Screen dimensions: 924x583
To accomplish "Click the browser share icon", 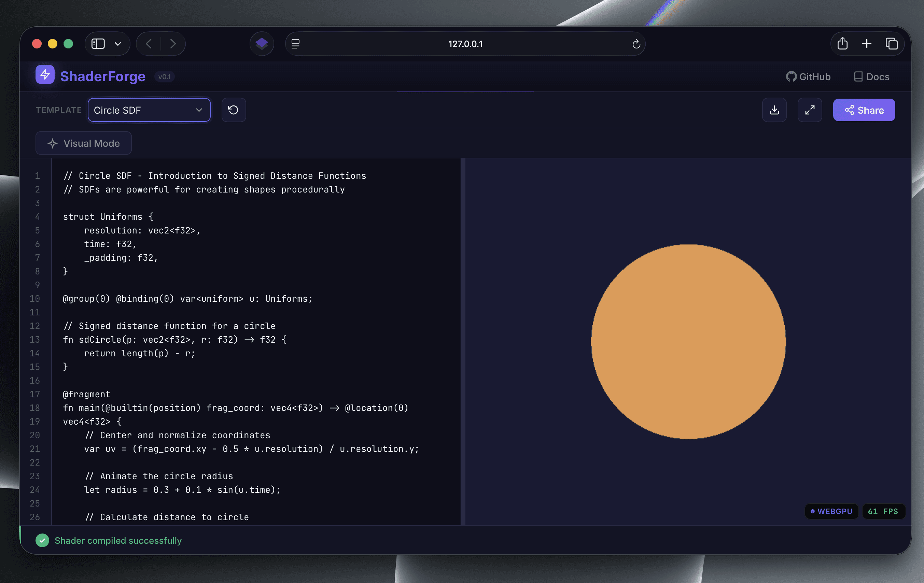I will (842, 44).
